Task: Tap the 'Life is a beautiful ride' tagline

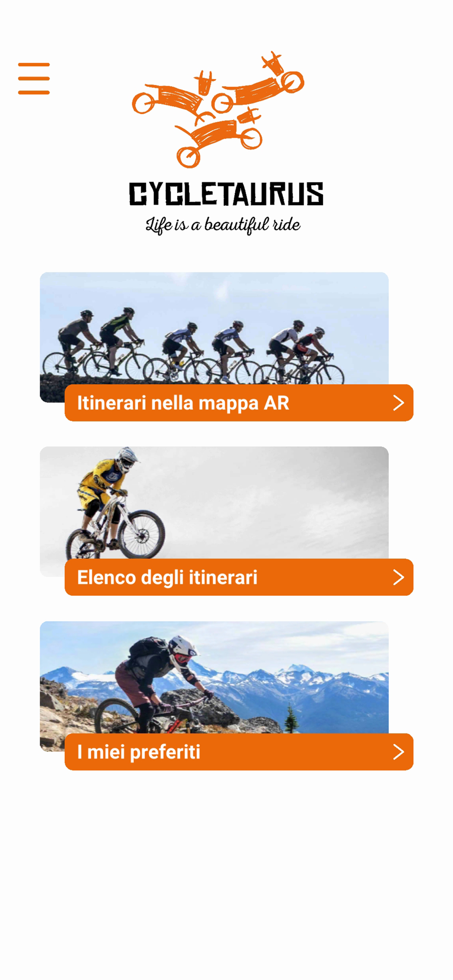Action: click(223, 225)
